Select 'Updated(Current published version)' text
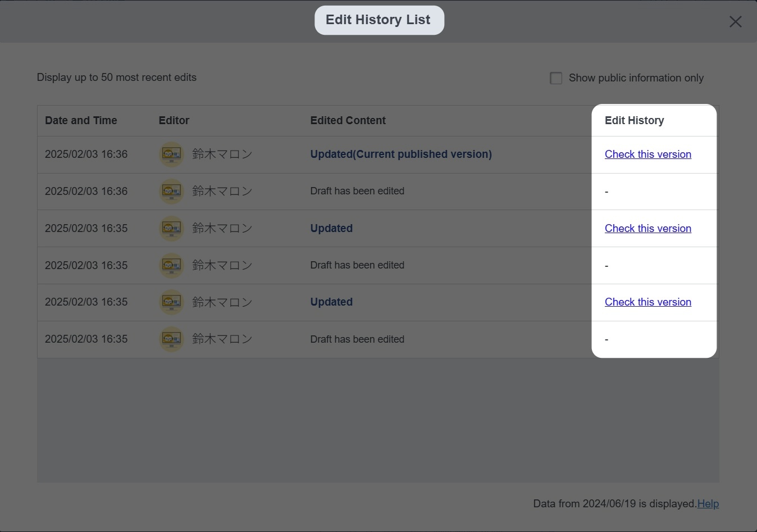 401,154
